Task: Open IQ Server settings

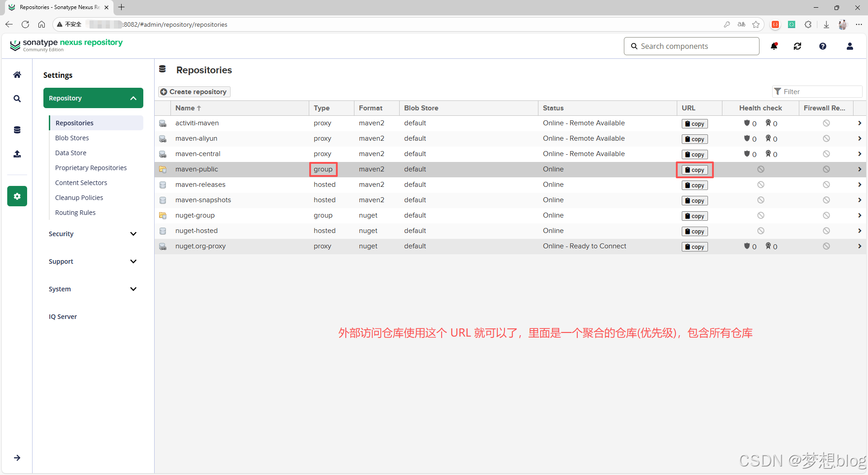Action: (63, 317)
